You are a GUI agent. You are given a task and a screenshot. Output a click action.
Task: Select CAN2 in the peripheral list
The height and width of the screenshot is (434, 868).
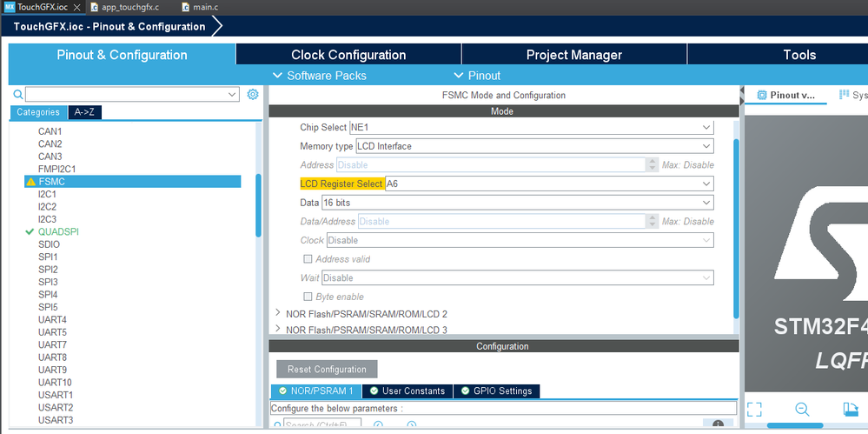pyautogui.click(x=50, y=144)
